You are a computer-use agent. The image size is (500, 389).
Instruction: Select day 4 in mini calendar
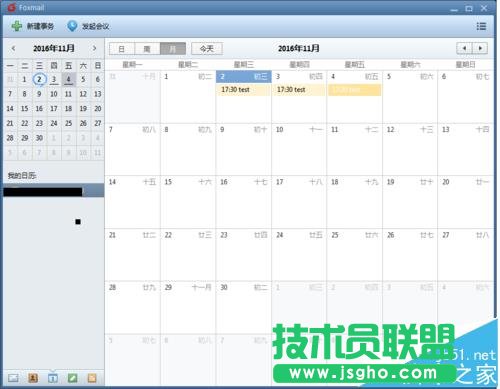point(68,79)
